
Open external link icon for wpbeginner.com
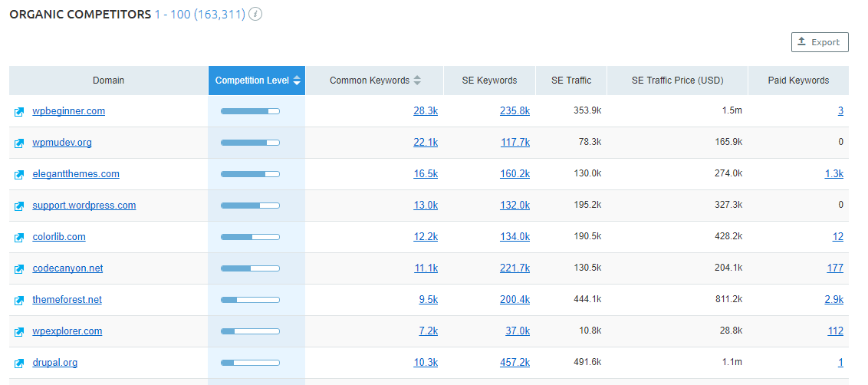click(19, 112)
